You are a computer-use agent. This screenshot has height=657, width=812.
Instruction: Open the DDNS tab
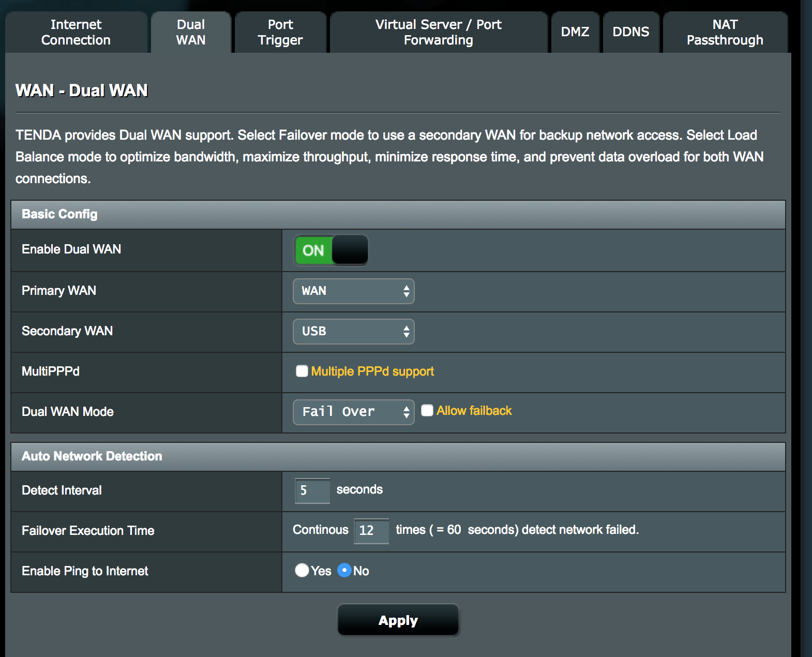[630, 32]
